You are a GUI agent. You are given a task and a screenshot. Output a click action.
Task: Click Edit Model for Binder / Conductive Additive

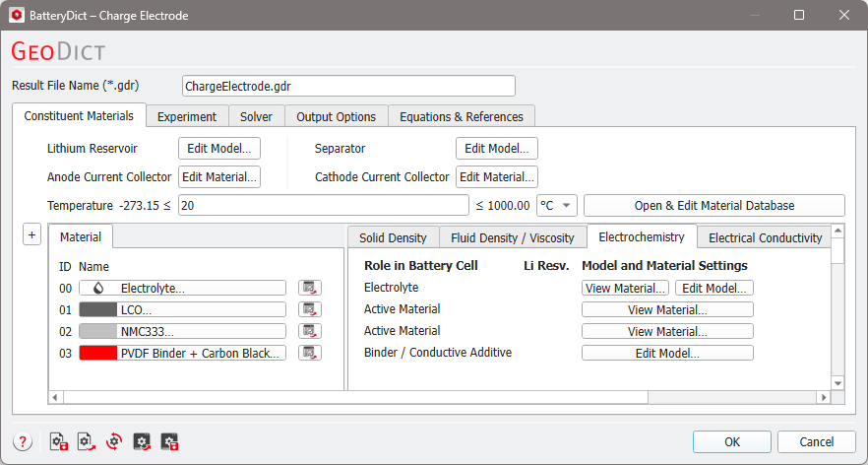pos(667,353)
